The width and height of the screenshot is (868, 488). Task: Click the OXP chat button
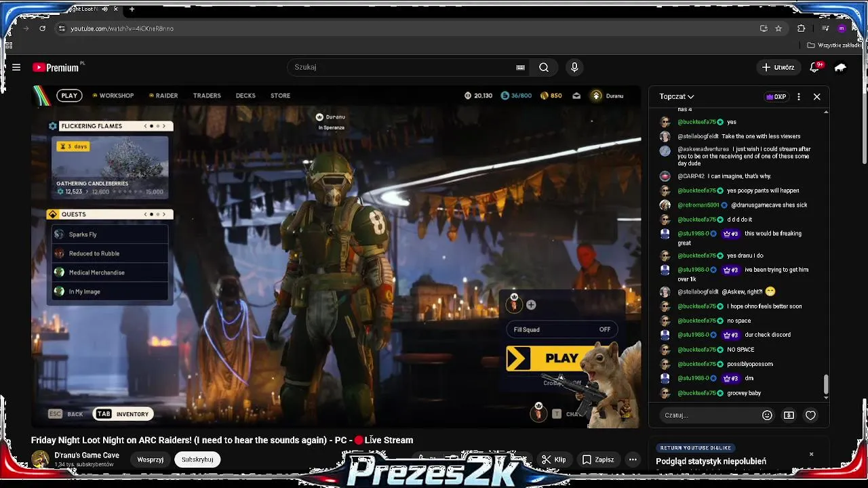(x=776, y=97)
